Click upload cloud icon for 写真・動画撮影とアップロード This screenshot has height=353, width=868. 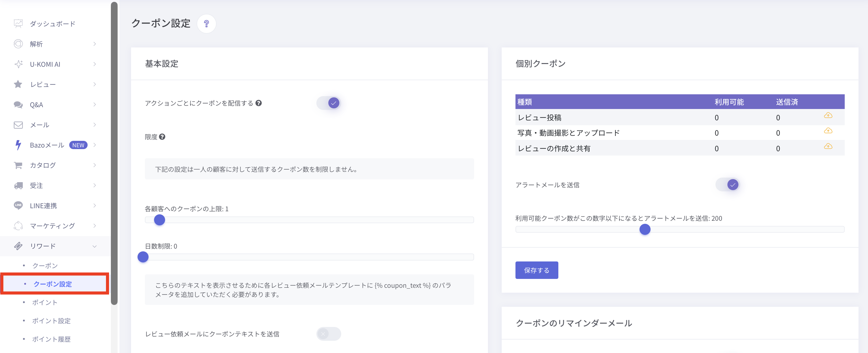pos(828,131)
